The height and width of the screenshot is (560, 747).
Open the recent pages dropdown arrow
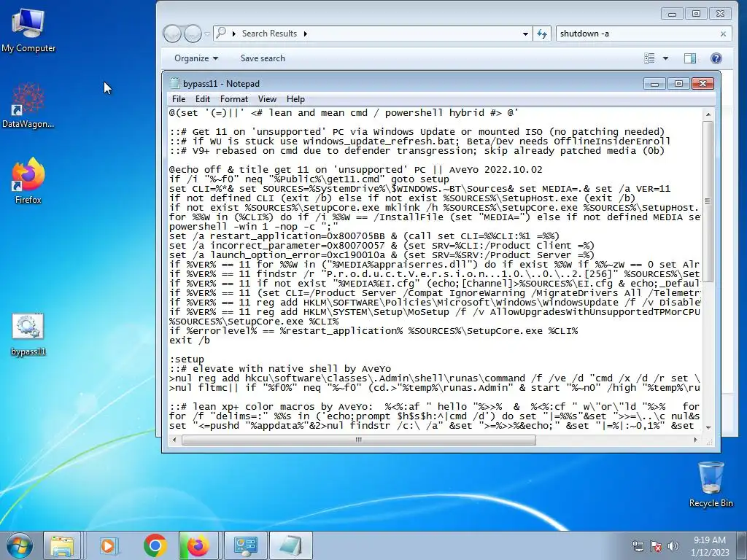[x=207, y=34]
